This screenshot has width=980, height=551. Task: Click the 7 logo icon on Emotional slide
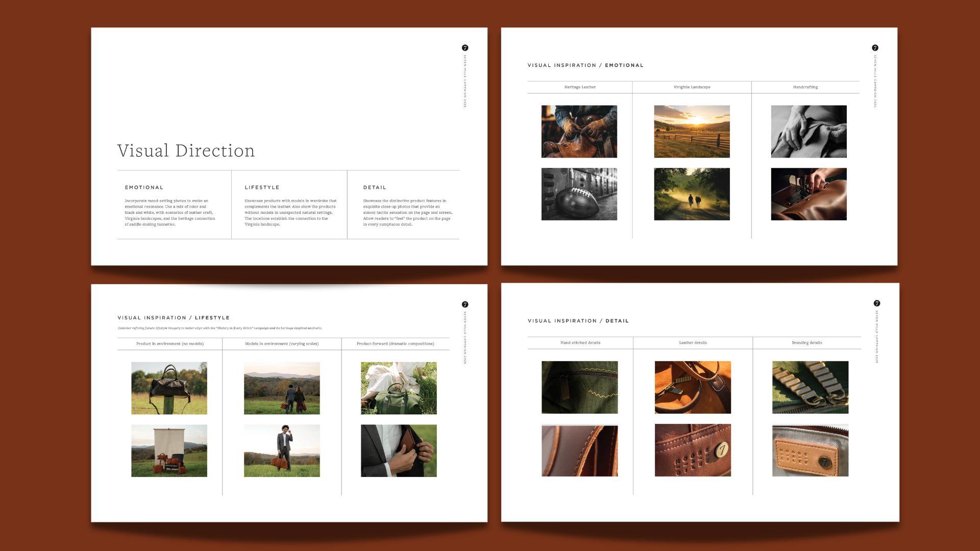pos(875,48)
